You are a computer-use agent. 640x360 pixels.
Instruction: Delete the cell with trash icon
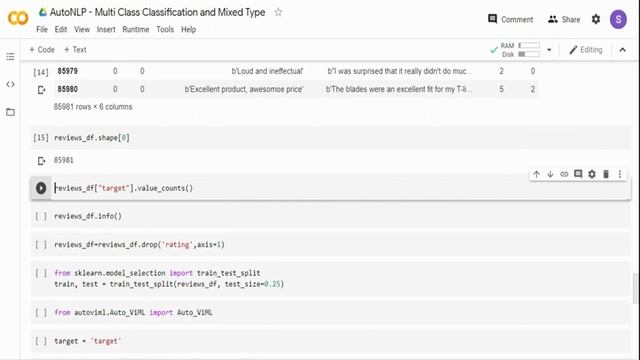(606, 174)
